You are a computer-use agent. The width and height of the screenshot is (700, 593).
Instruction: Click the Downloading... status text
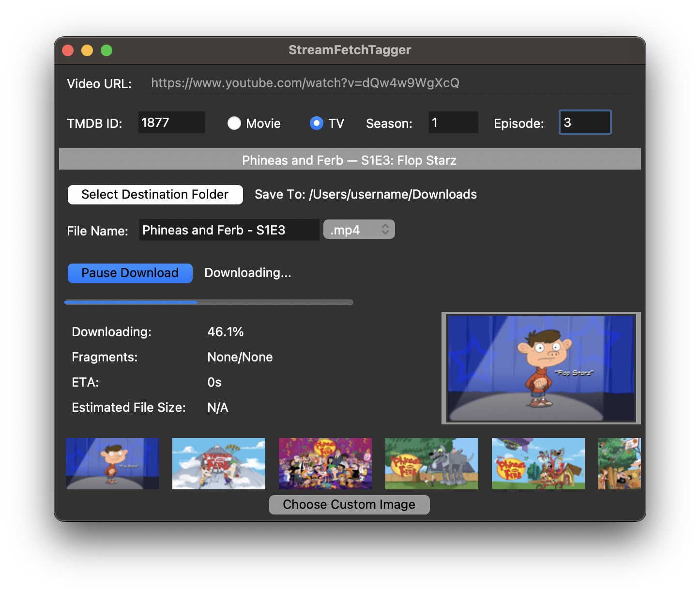point(248,273)
